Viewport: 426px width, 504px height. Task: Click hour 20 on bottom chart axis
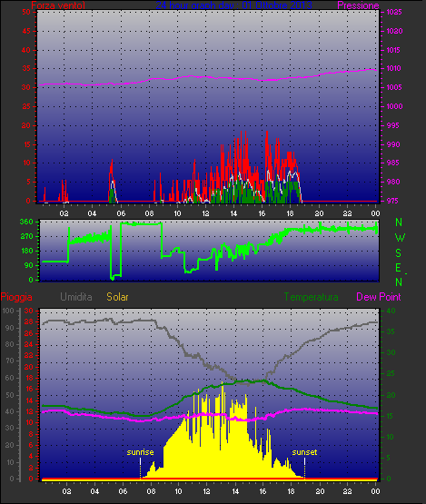[x=320, y=491]
